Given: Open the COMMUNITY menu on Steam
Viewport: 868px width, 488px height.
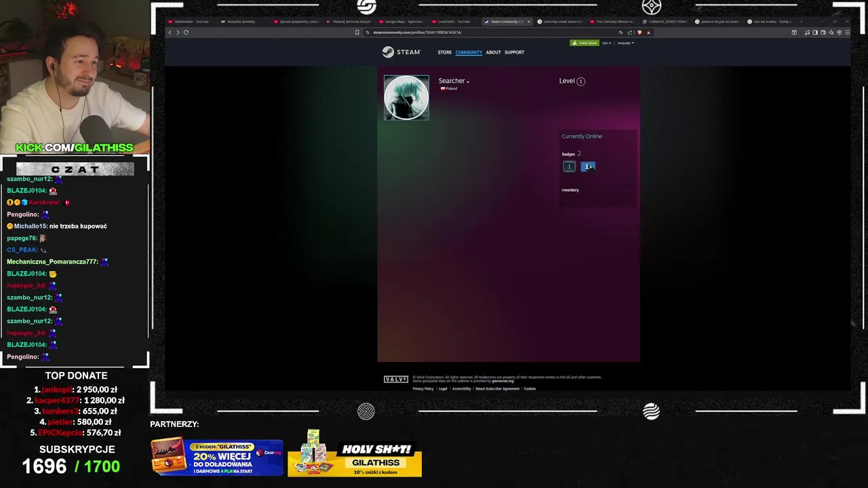Looking at the screenshot, I should pyautogui.click(x=469, y=52).
